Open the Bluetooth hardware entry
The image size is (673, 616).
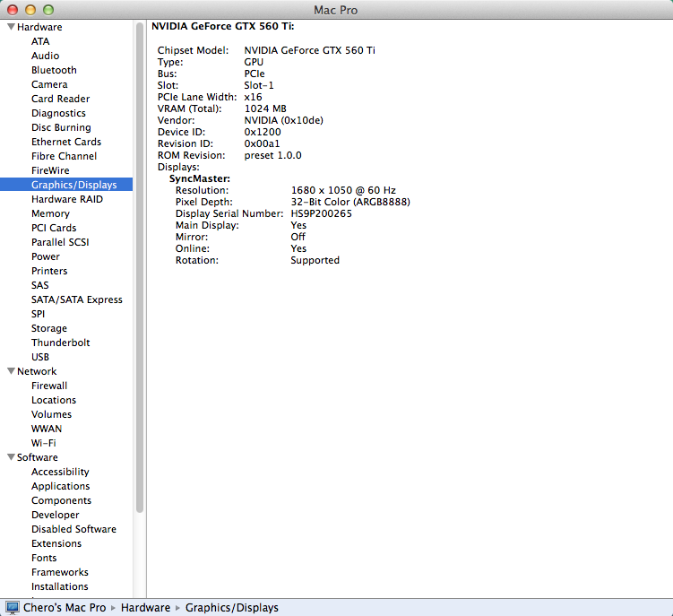(x=54, y=70)
